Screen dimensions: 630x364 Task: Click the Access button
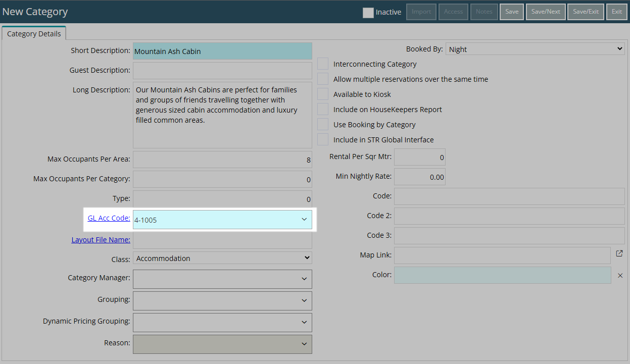point(453,12)
